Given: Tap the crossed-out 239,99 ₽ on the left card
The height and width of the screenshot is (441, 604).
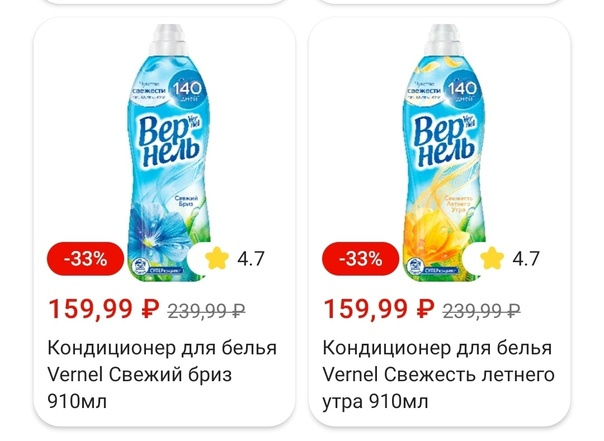Looking at the screenshot, I should coord(206,310).
